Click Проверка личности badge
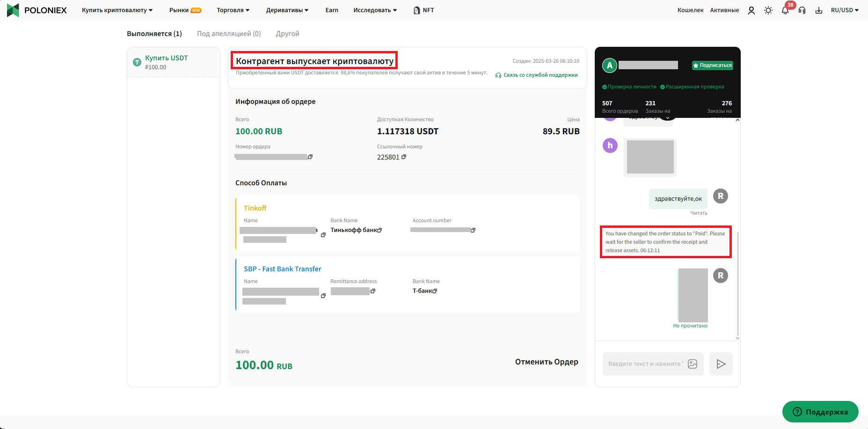Screen dimensions: 868x429 click(629, 87)
